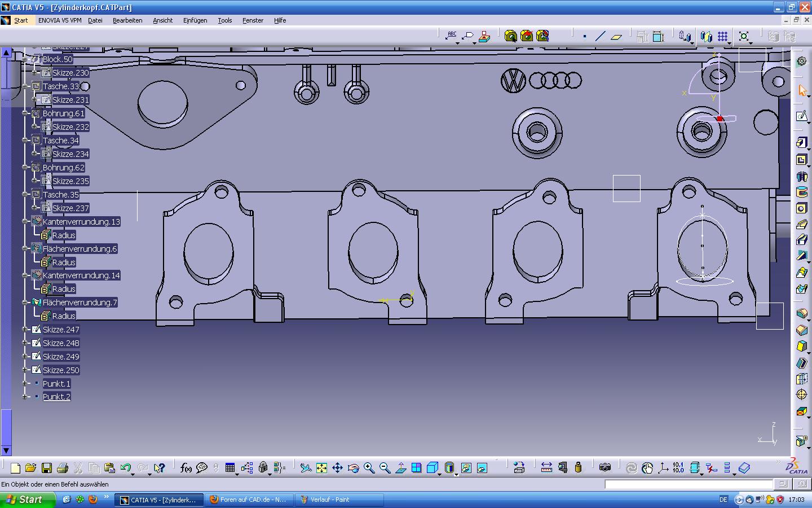Click the Point creation icon
812x508 pixels.
(585, 37)
